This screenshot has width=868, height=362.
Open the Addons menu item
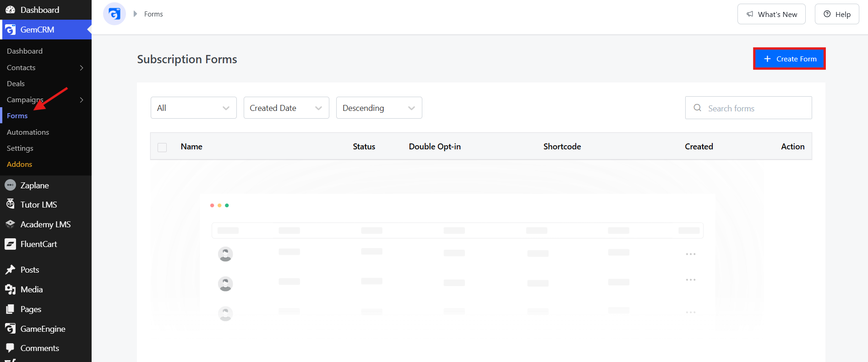point(20,164)
